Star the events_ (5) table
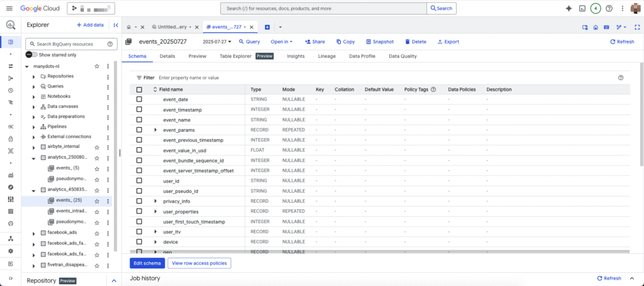644x286 pixels. (97, 168)
